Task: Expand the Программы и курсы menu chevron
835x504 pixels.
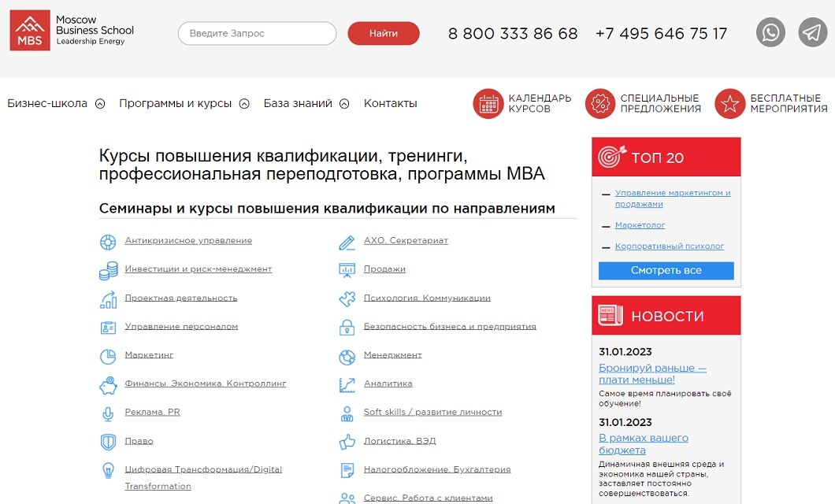Action: pos(244,104)
